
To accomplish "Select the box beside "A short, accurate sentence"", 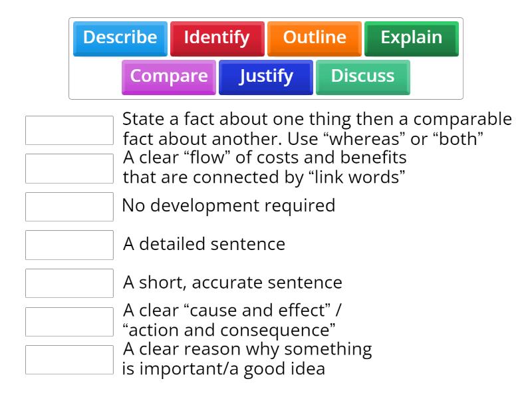I will coord(69,283).
